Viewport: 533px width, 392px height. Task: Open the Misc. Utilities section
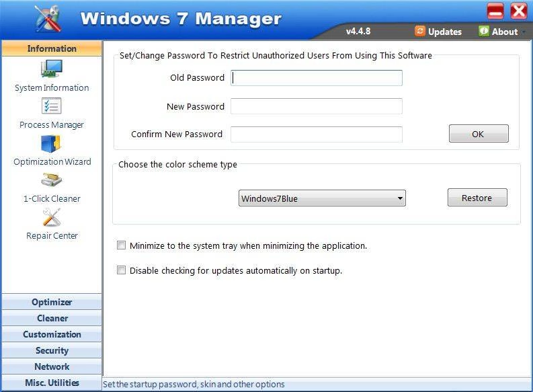click(52, 383)
